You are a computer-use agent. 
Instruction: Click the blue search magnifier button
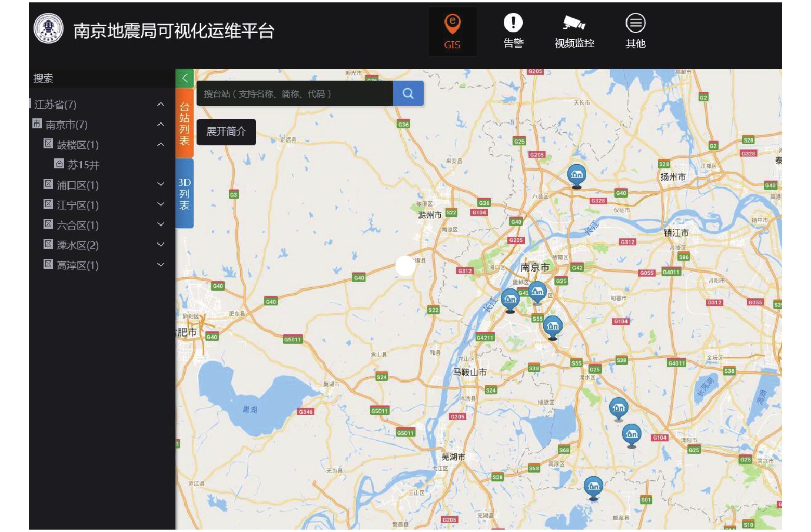point(408,94)
